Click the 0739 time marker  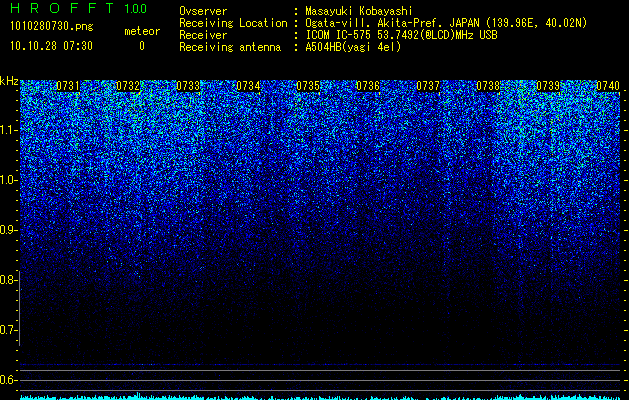tap(548, 86)
